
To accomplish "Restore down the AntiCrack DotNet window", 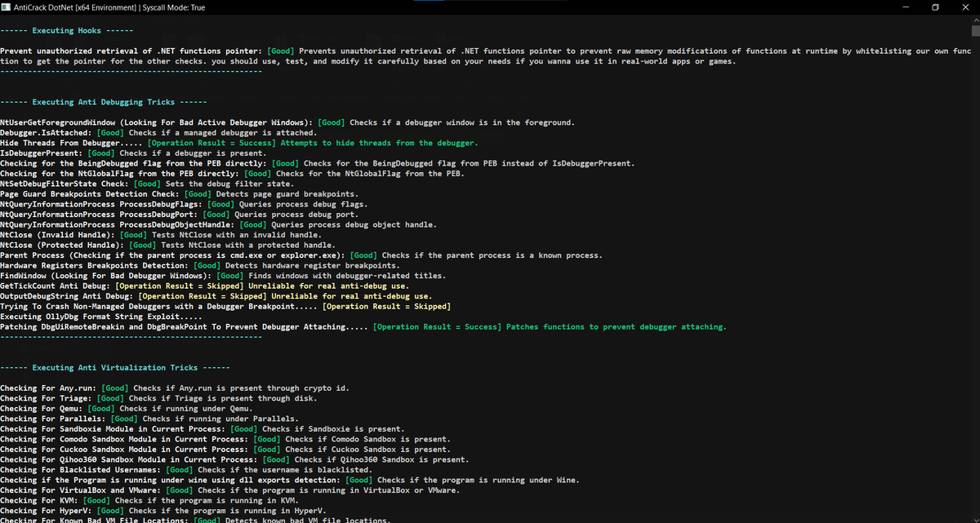I will point(935,7).
